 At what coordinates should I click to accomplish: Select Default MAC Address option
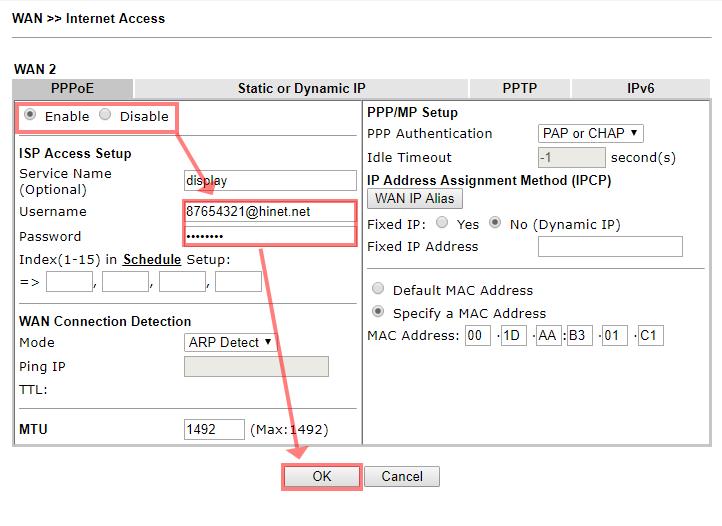[378, 290]
